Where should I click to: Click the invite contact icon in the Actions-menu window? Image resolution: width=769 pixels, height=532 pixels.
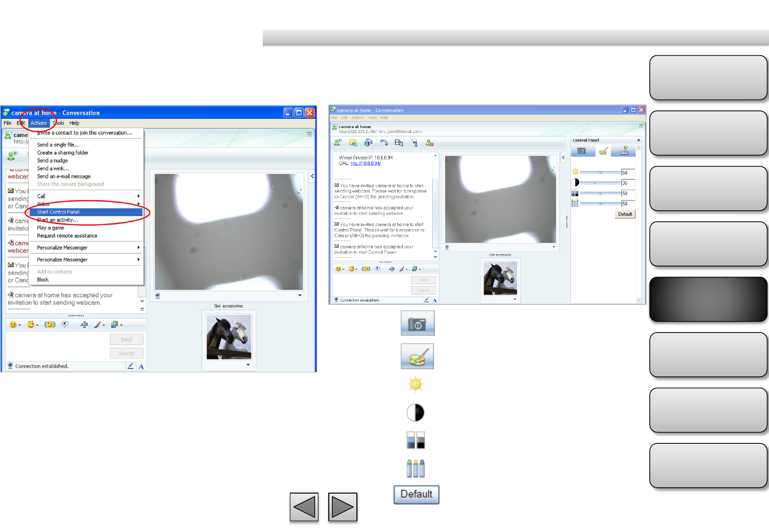pos(12,156)
